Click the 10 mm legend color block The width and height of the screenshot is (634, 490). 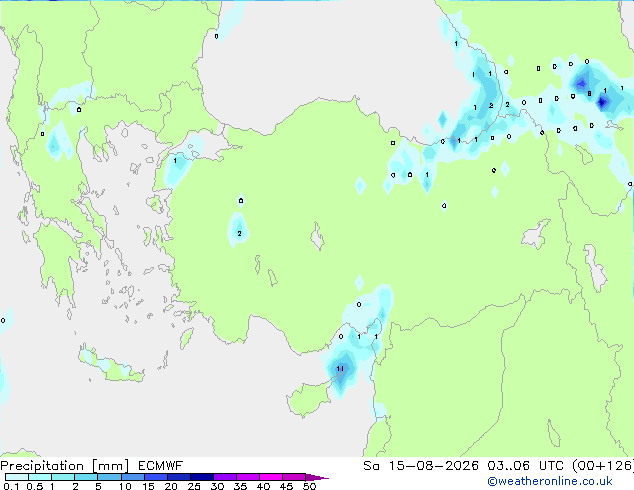[x=132, y=477]
